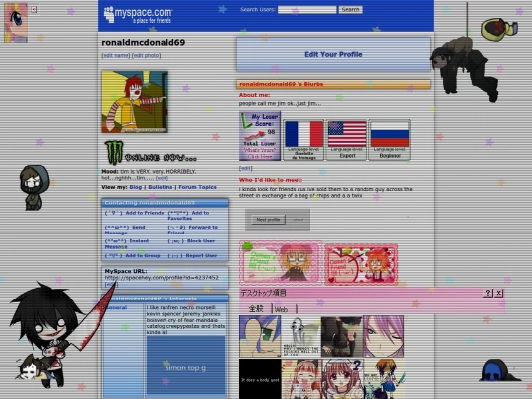Click the edit name link
The image size is (532, 399).
[116, 55]
